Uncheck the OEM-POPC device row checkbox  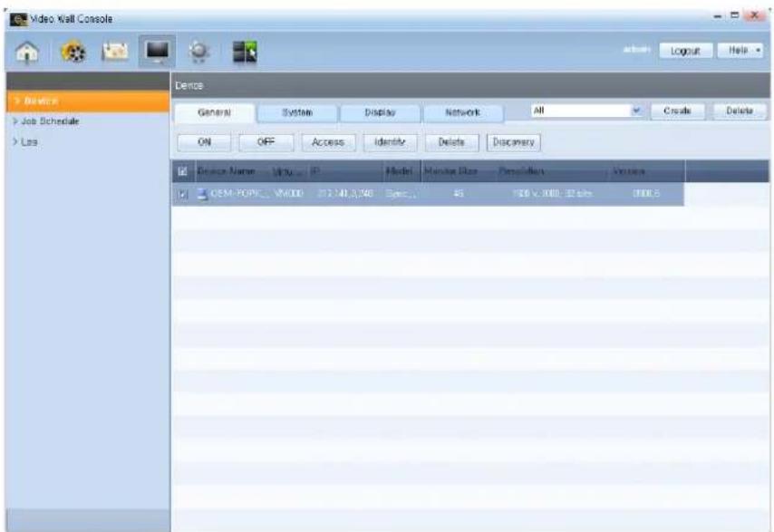(x=182, y=194)
